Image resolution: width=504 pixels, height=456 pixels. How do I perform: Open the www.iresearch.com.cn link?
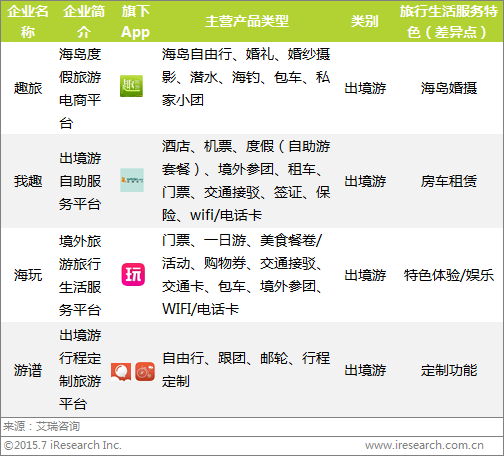[x=424, y=445]
